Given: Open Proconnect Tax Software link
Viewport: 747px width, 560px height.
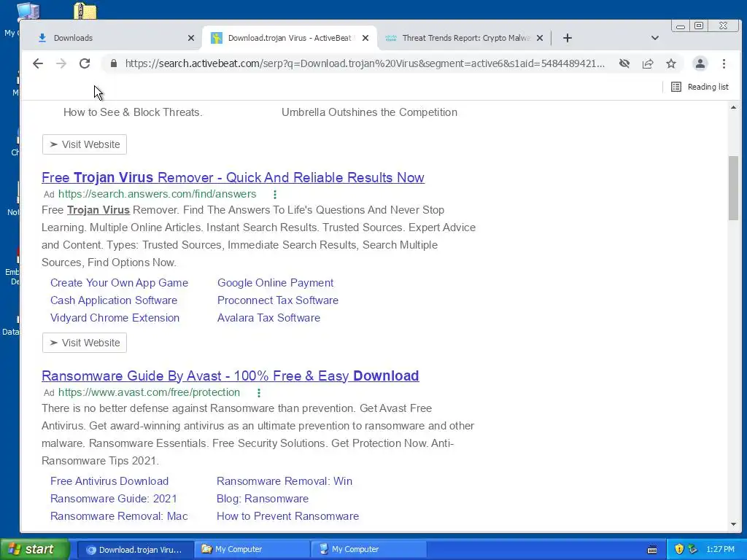Looking at the screenshot, I should tap(278, 300).
